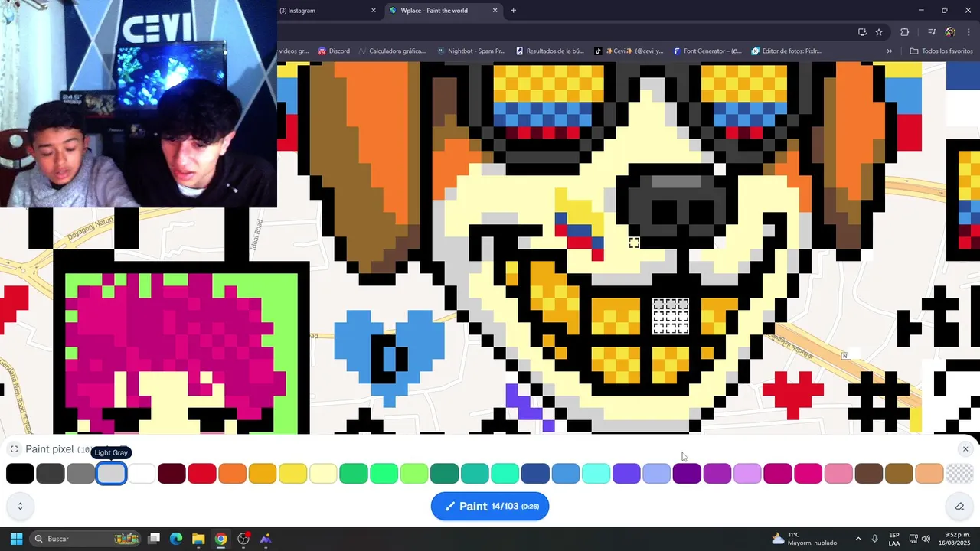Image resolution: width=980 pixels, height=551 pixels.
Task: Select the White color swatch
Action: (142, 474)
